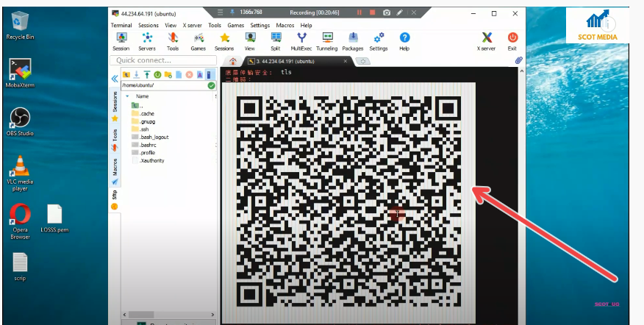Open the Games menu

tap(236, 25)
